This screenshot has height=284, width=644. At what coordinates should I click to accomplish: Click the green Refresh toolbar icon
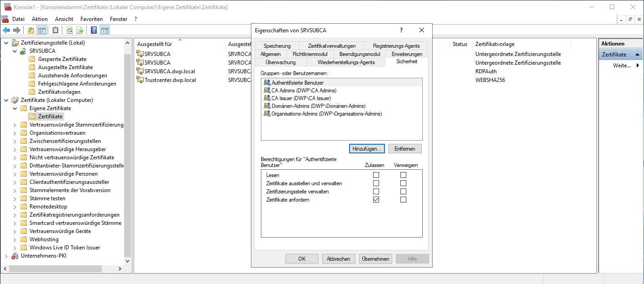point(70,30)
